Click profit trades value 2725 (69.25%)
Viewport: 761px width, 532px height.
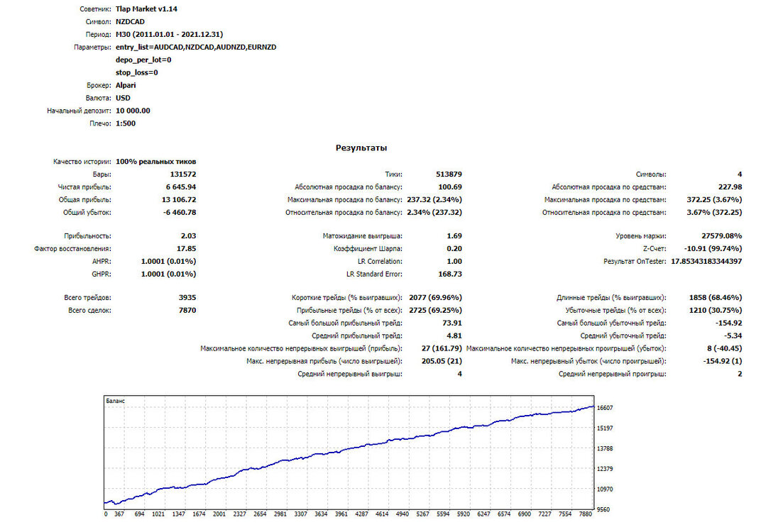[435, 310]
